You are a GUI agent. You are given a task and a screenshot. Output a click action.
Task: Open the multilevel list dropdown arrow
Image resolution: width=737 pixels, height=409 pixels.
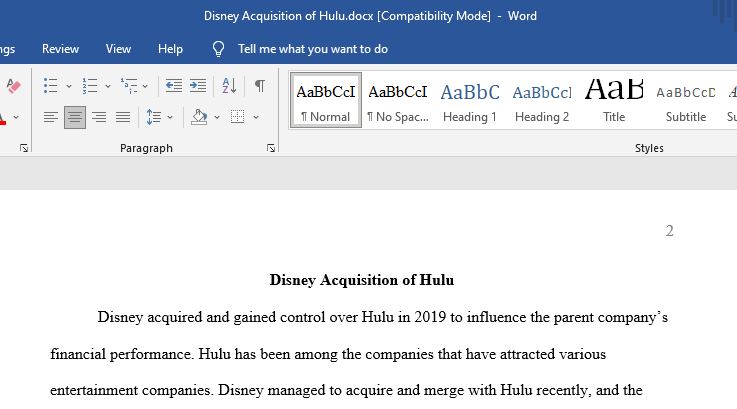pos(145,86)
